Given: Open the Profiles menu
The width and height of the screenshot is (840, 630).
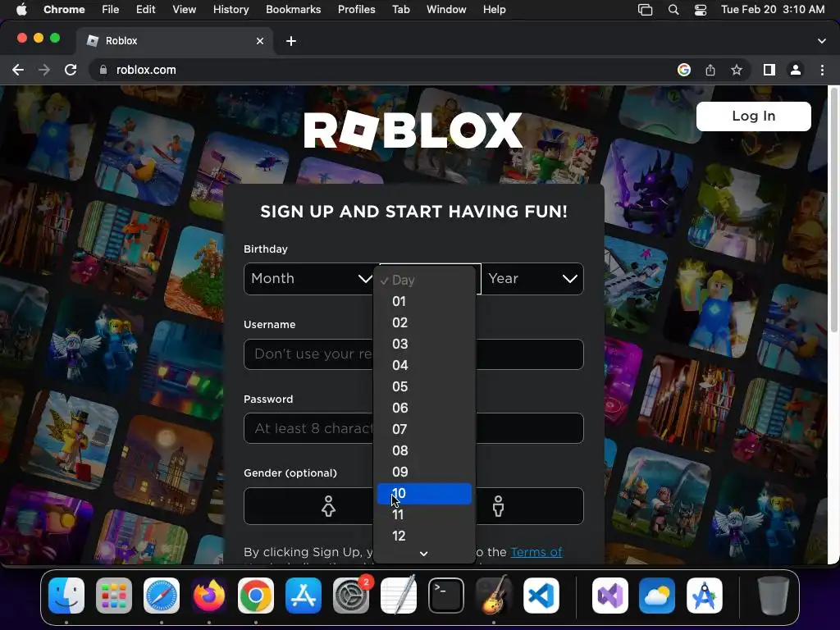Looking at the screenshot, I should click(356, 10).
